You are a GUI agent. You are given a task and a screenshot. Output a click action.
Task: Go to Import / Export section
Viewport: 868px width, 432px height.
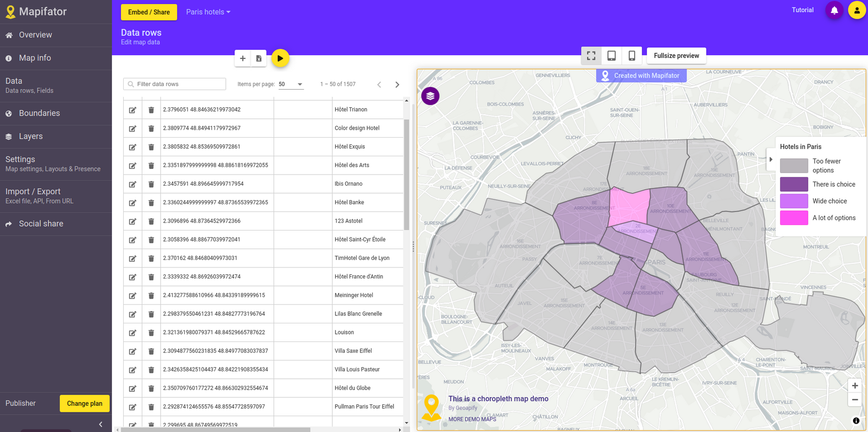pos(33,191)
